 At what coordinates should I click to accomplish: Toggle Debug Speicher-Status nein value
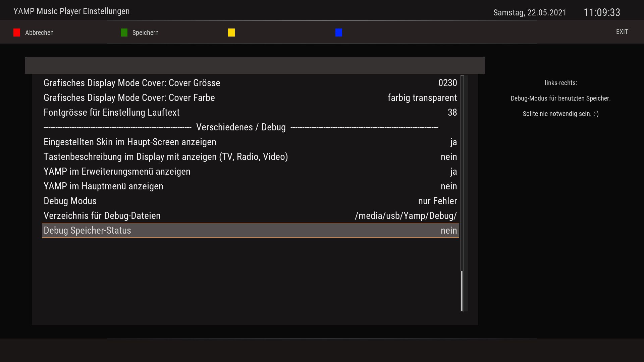click(x=448, y=231)
